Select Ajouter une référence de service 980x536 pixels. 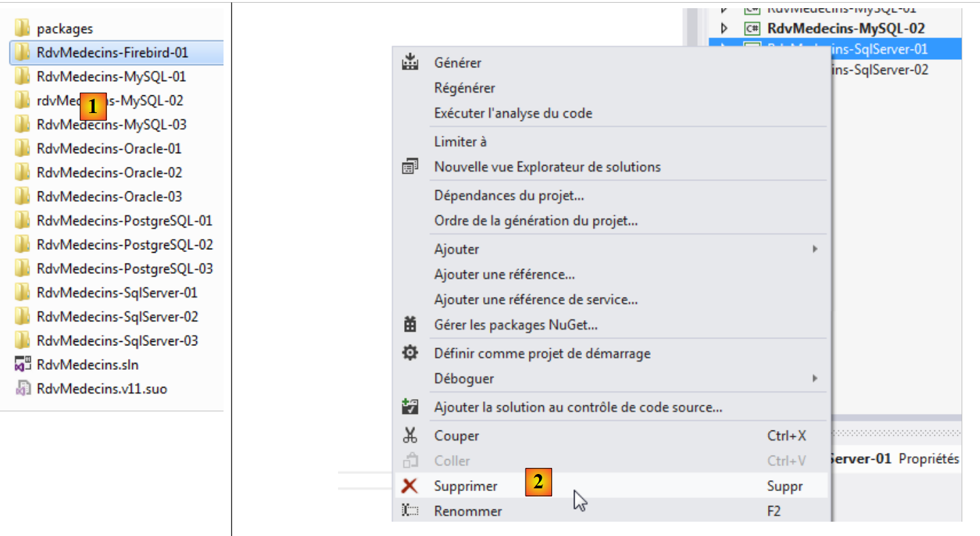pyautogui.click(x=536, y=300)
